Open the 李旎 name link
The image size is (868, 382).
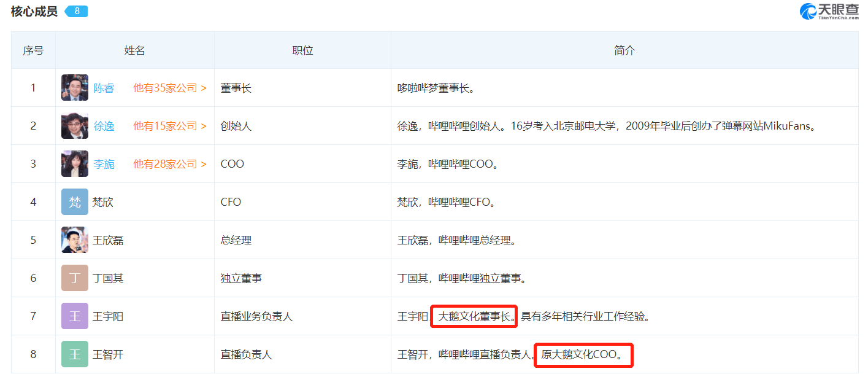104,164
